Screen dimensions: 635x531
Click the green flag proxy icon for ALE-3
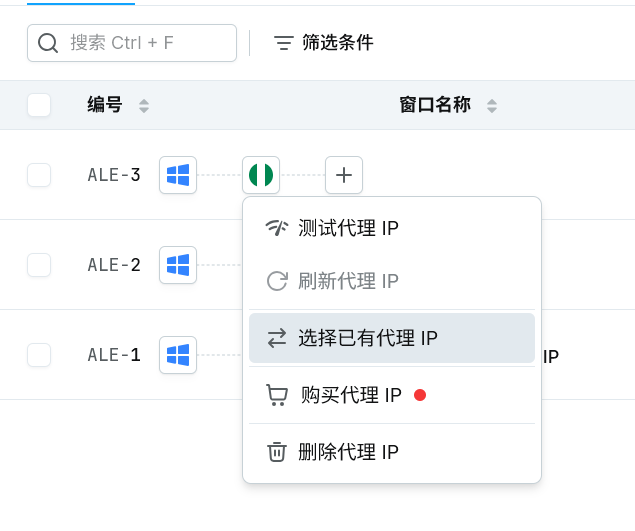(x=261, y=175)
